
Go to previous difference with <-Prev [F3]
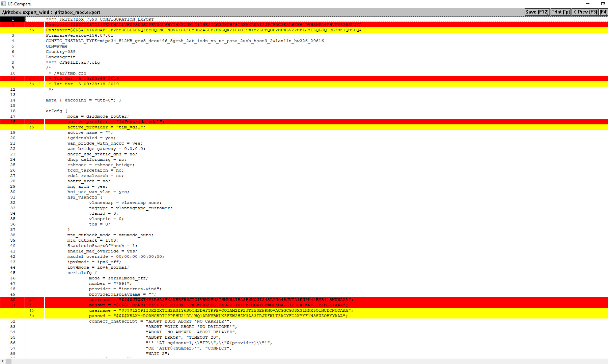point(585,12)
